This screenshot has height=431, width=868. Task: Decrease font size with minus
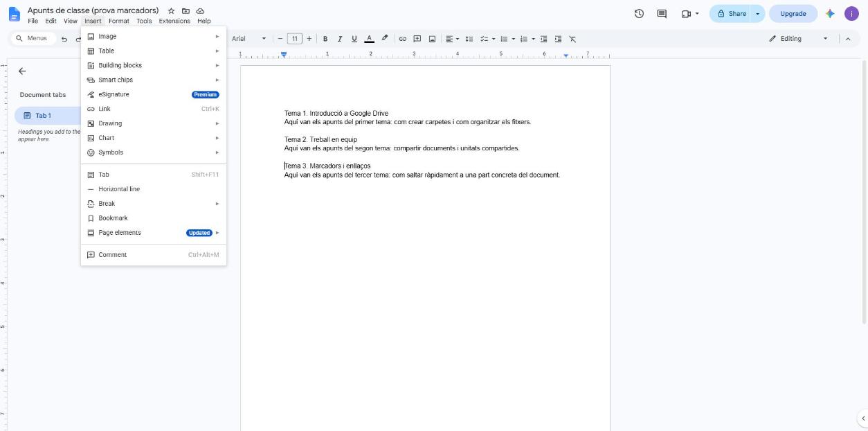[280, 39]
